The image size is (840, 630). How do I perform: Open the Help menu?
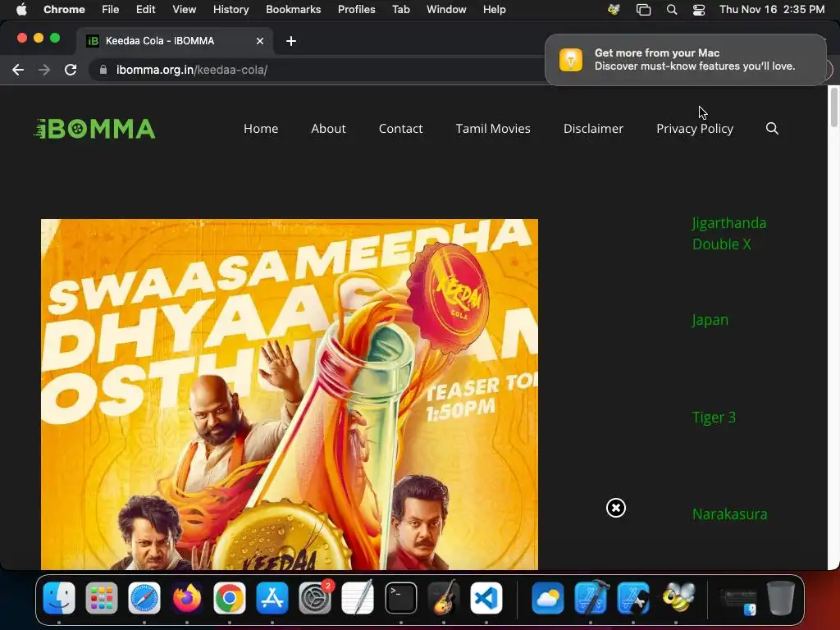click(x=494, y=10)
